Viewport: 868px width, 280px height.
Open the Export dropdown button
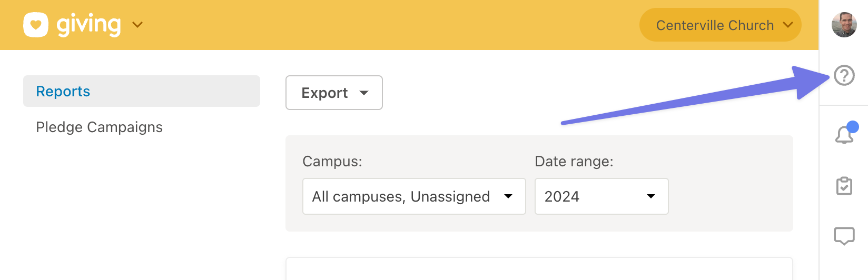point(334,93)
